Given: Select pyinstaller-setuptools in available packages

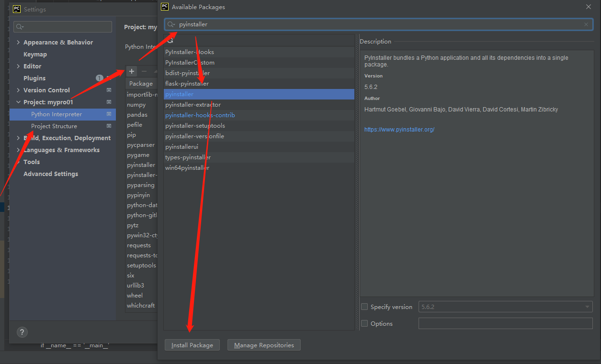Looking at the screenshot, I should click(259, 126).
